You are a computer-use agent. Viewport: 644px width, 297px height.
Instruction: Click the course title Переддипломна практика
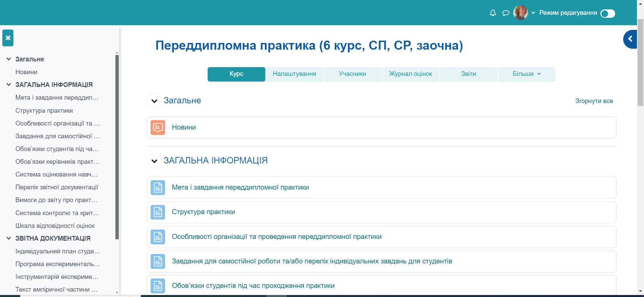[x=309, y=45]
